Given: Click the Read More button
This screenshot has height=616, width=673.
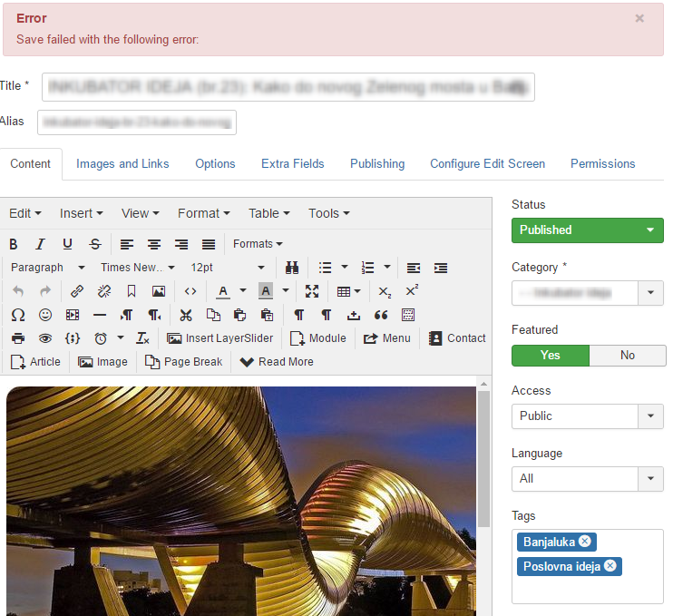Looking at the screenshot, I should [x=277, y=362].
